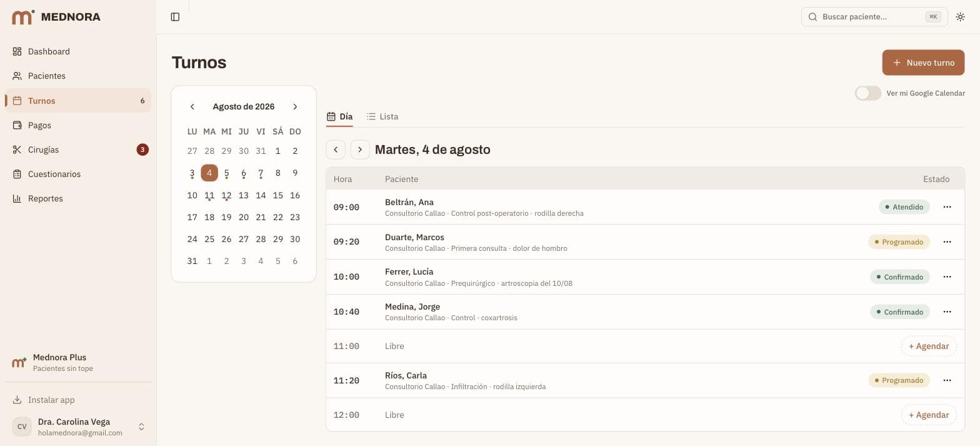Open Pacientes in the sidebar
Image resolution: width=980 pixels, height=446 pixels.
(78, 76)
